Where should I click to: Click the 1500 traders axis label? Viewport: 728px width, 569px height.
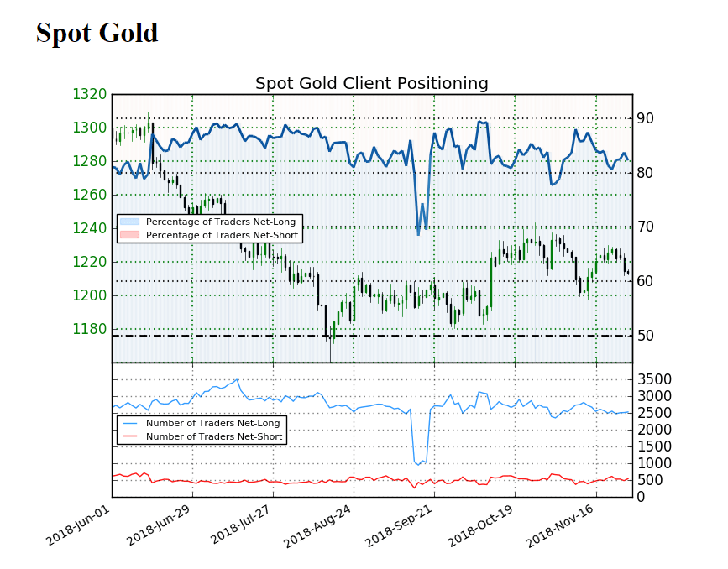pyautogui.click(x=654, y=446)
